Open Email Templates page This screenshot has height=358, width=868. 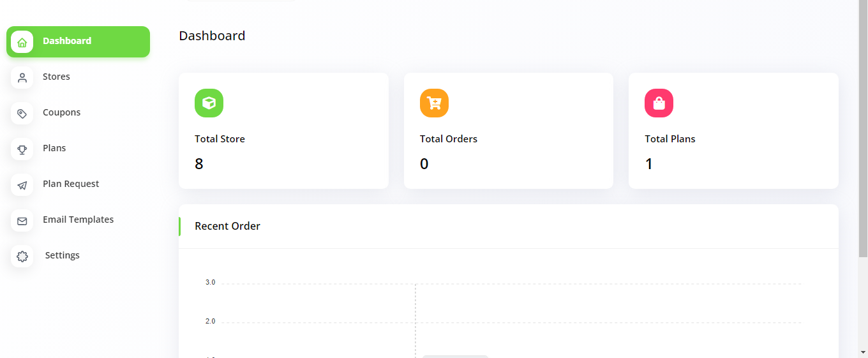point(78,220)
